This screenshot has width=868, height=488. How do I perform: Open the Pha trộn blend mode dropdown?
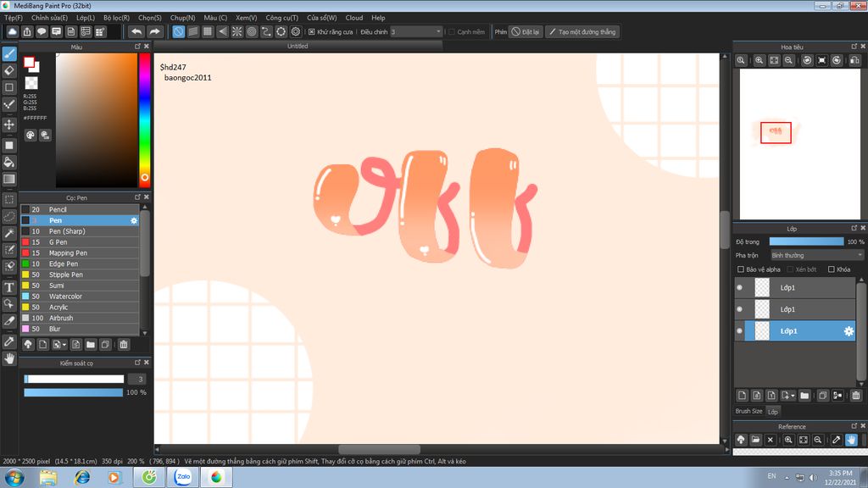[x=817, y=255]
